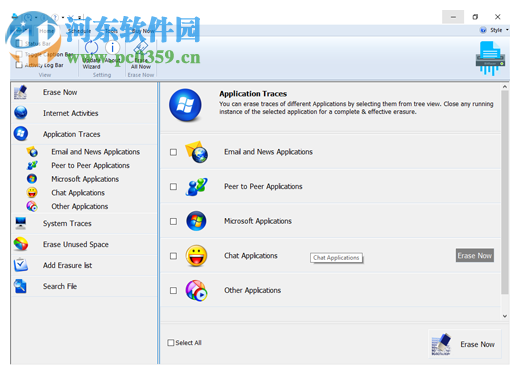Open the Buy Now ribbon tab
Viewport: 527px width, 371px height.
tap(143, 31)
